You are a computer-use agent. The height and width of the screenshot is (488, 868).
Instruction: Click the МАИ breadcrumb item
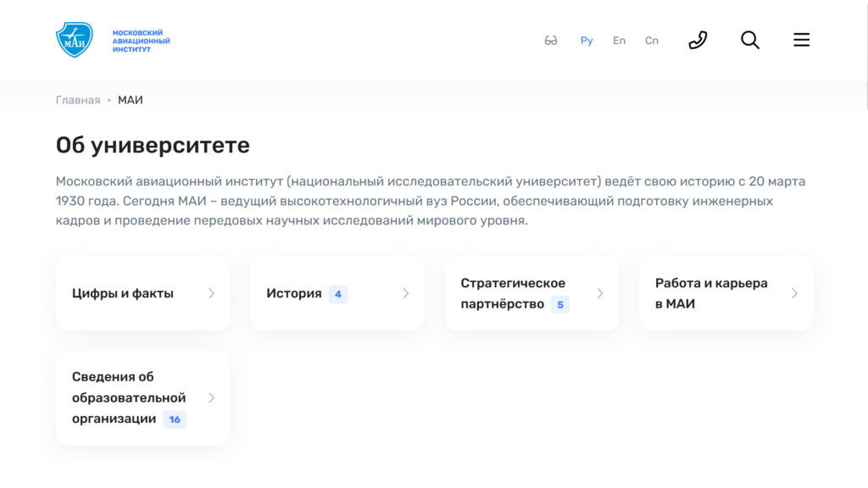(x=130, y=100)
